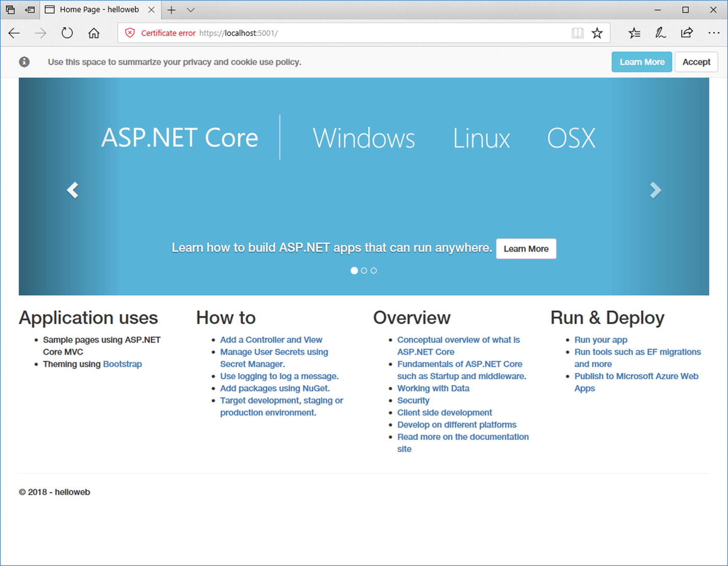
Task: Select the second carousel indicator dot
Action: coord(364,270)
